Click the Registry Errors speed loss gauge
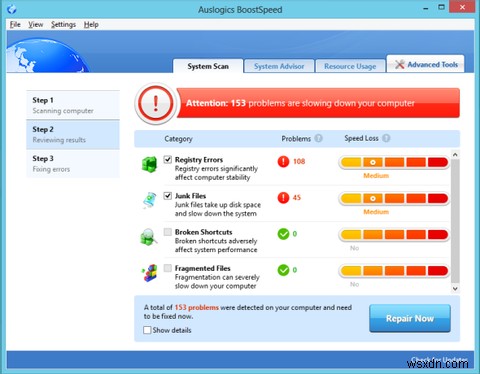 click(394, 162)
